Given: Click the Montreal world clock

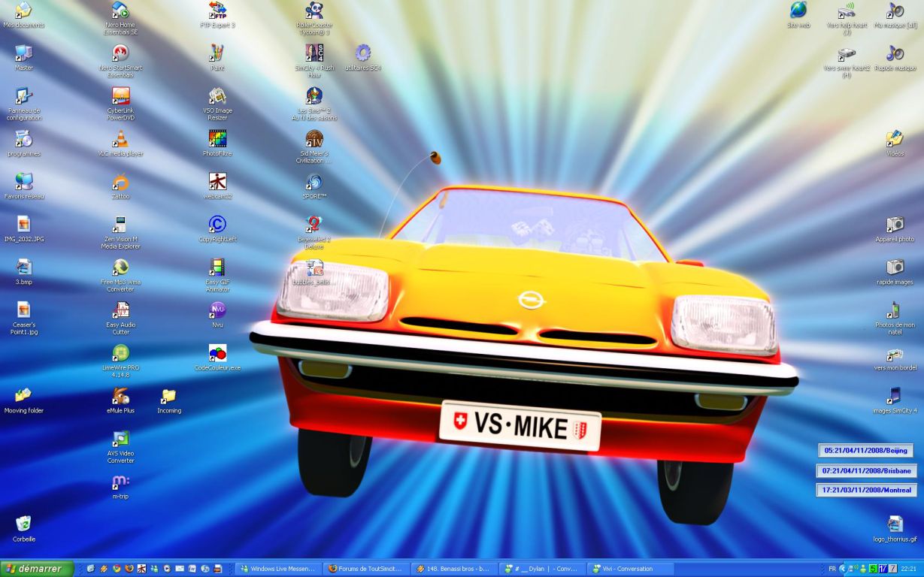Looking at the screenshot, I should click(866, 491).
